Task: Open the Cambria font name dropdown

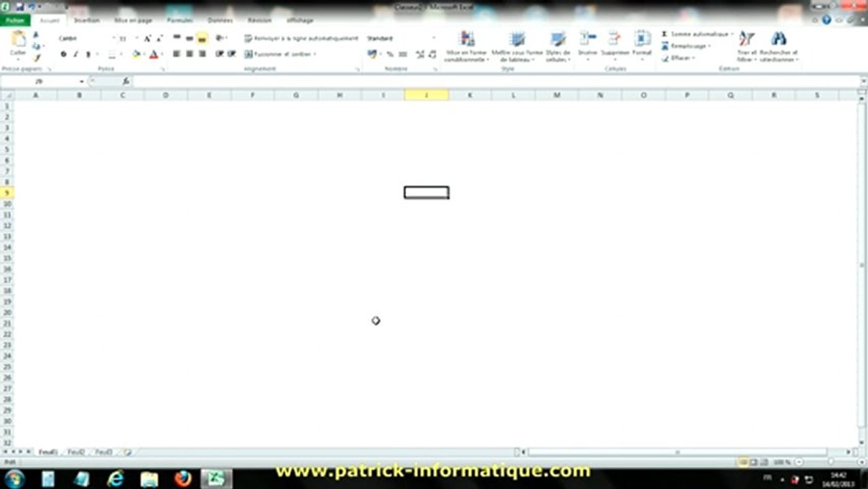Action: [113, 39]
